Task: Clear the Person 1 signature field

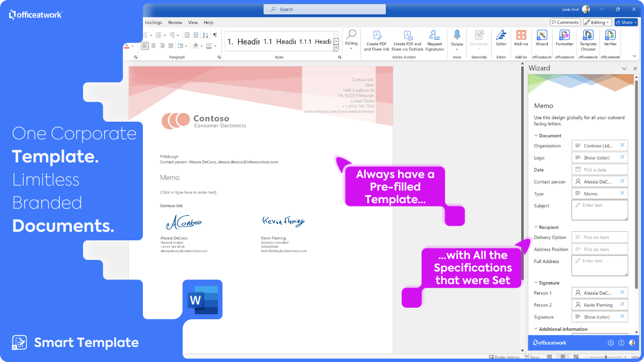Action: (x=622, y=293)
